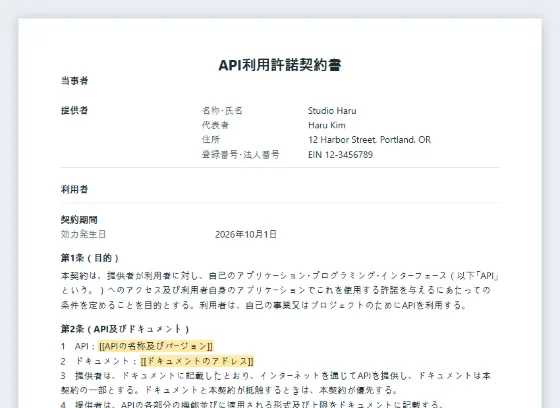The image size is (560, 408).
Task: Click the 提供者 label
Action: [74, 110]
